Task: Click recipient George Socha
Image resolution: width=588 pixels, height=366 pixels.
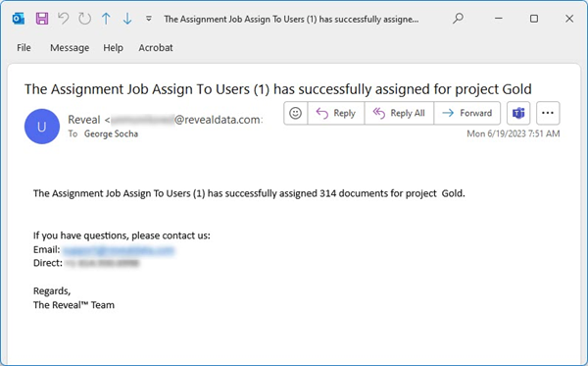Action: (x=111, y=134)
